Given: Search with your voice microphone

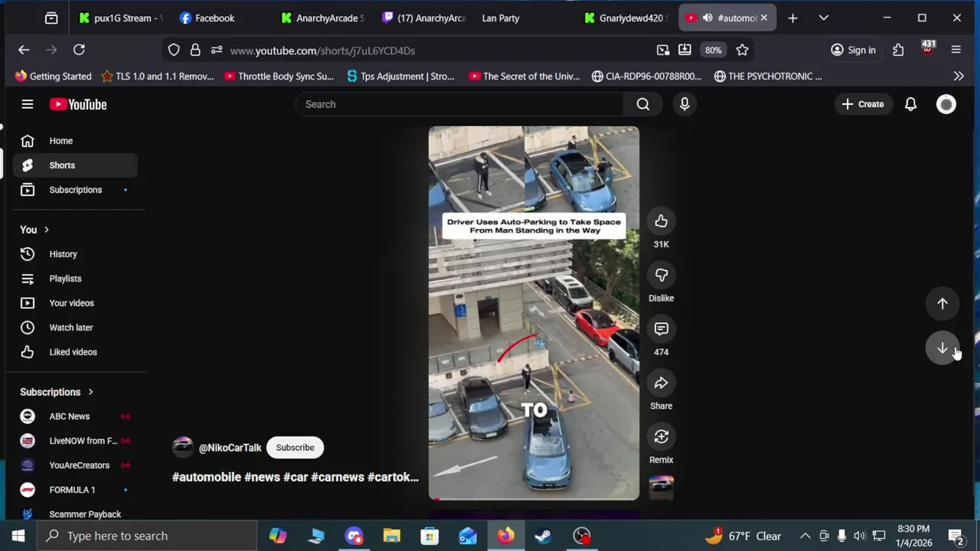Looking at the screenshot, I should [x=684, y=104].
